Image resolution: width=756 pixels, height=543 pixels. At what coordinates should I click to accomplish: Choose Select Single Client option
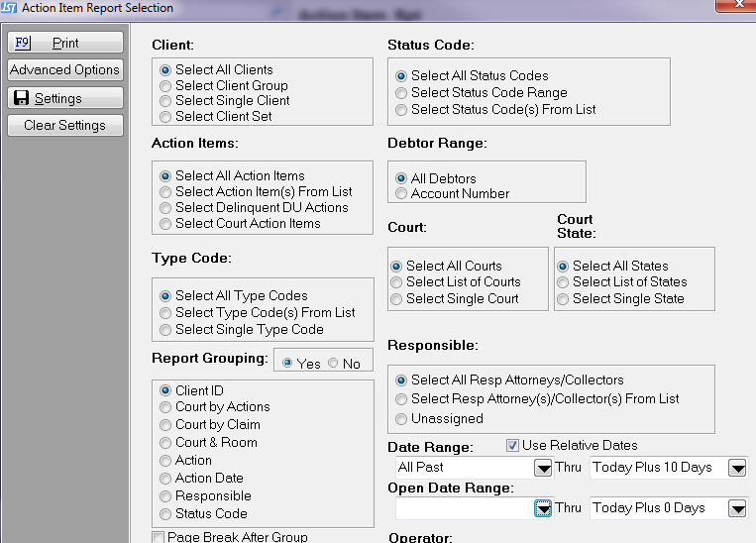tap(165, 100)
